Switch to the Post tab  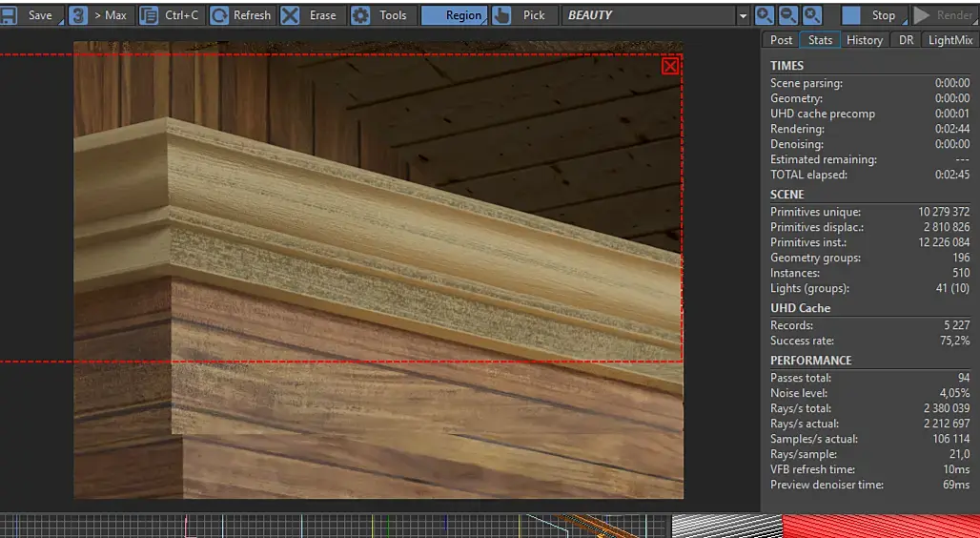781,40
